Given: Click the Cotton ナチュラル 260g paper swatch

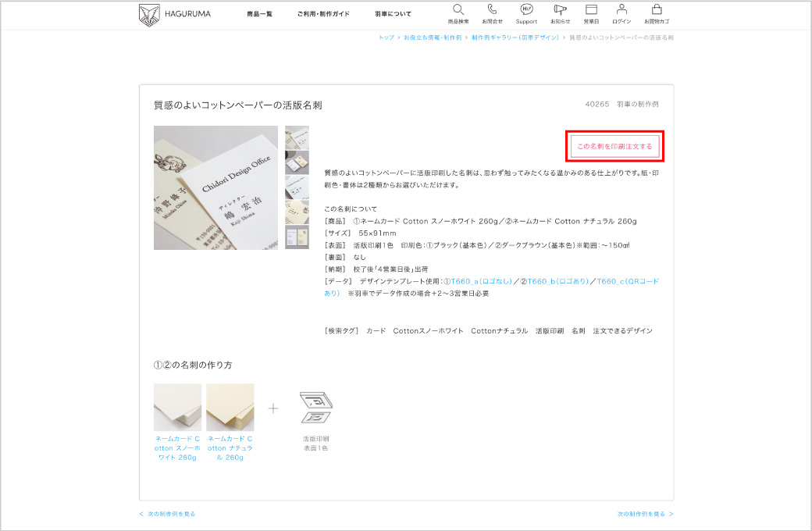Looking at the screenshot, I should coord(230,407).
